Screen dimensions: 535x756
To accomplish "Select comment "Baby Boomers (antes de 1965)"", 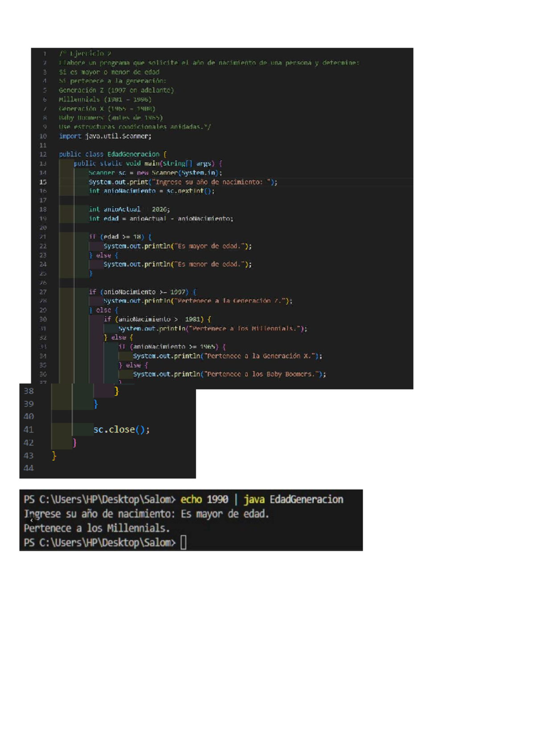I will pyautogui.click(x=111, y=118).
